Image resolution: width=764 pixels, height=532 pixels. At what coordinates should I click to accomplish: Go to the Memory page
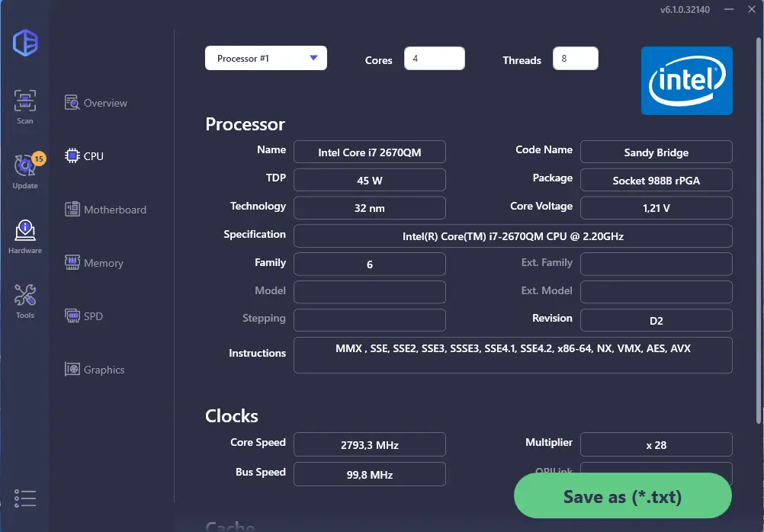point(94,263)
